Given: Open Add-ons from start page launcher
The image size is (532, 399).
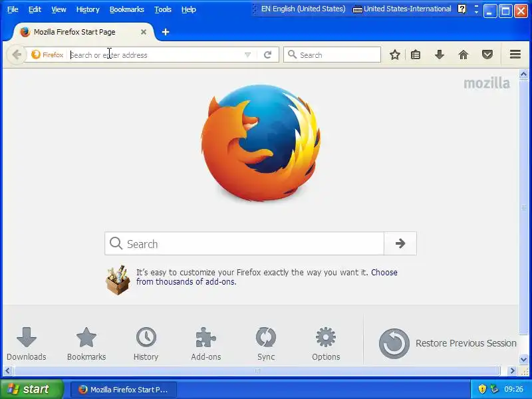Looking at the screenshot, I should point(206,343).
